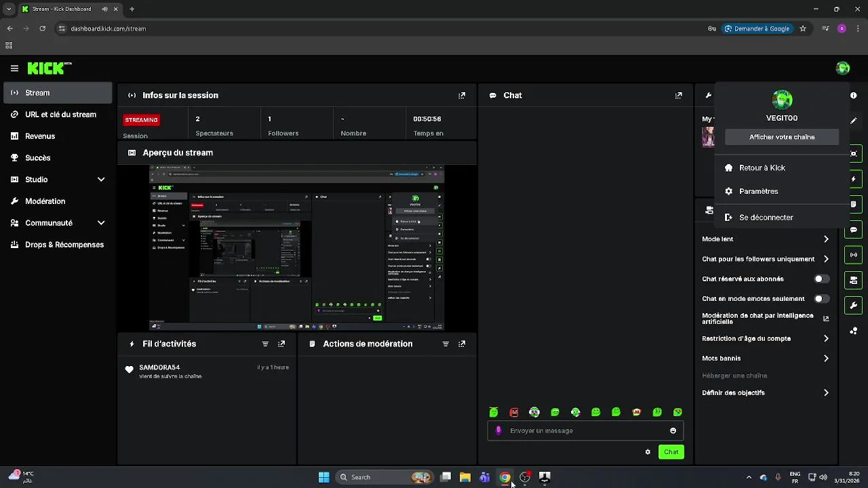The image size is (868, 488).
Task: Send message with green Chat button
Action: [671, 452]
